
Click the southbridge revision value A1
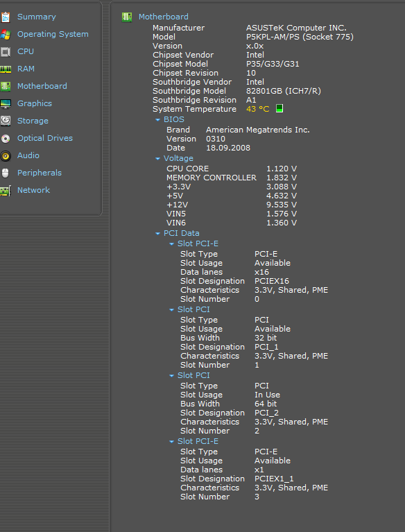251,100
